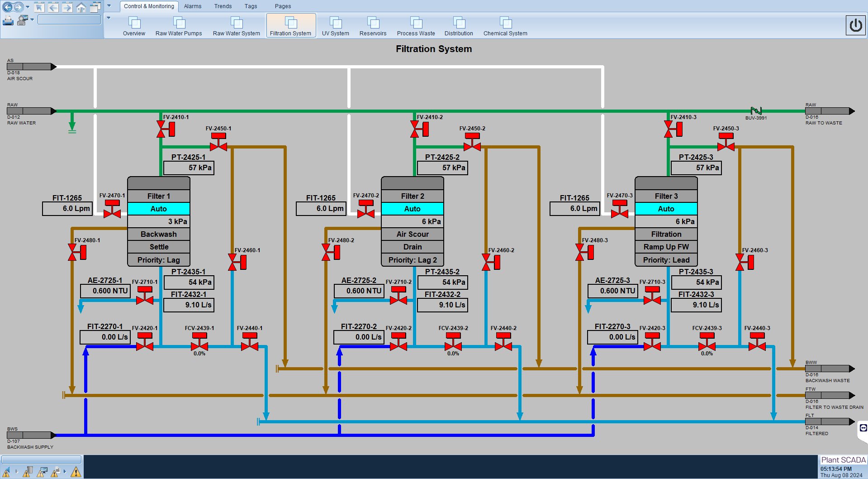Click the bottom-left status input field
The height and width of the screenshot is (479, 868).
coord(41,460)
